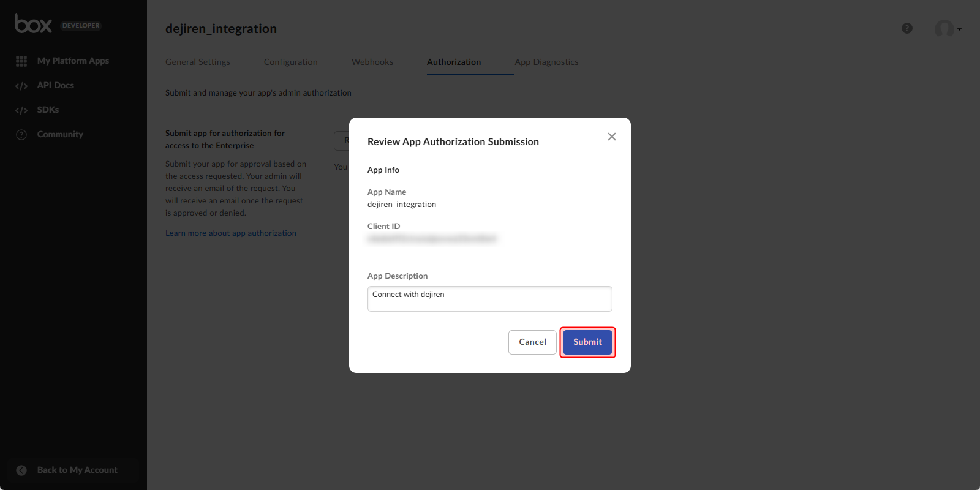Go to API Docs
Viewport: 980px width, 490px height.
tap(55, 85)
